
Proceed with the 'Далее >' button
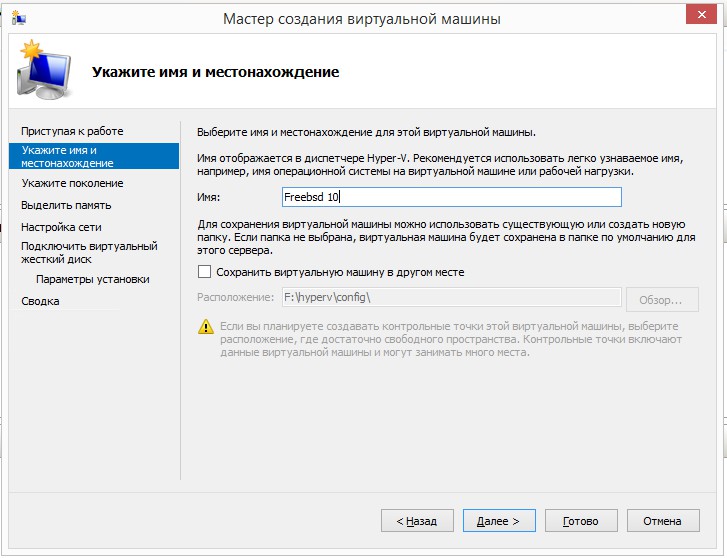click(499, 521)
